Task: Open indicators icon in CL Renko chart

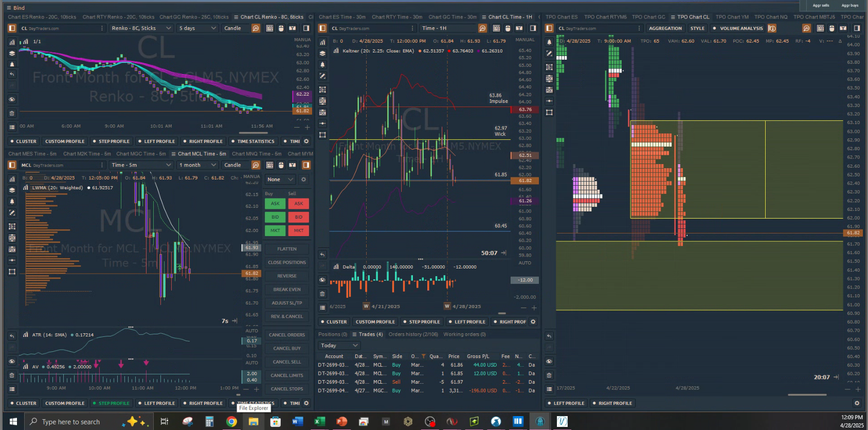Action: coord(12,42)
